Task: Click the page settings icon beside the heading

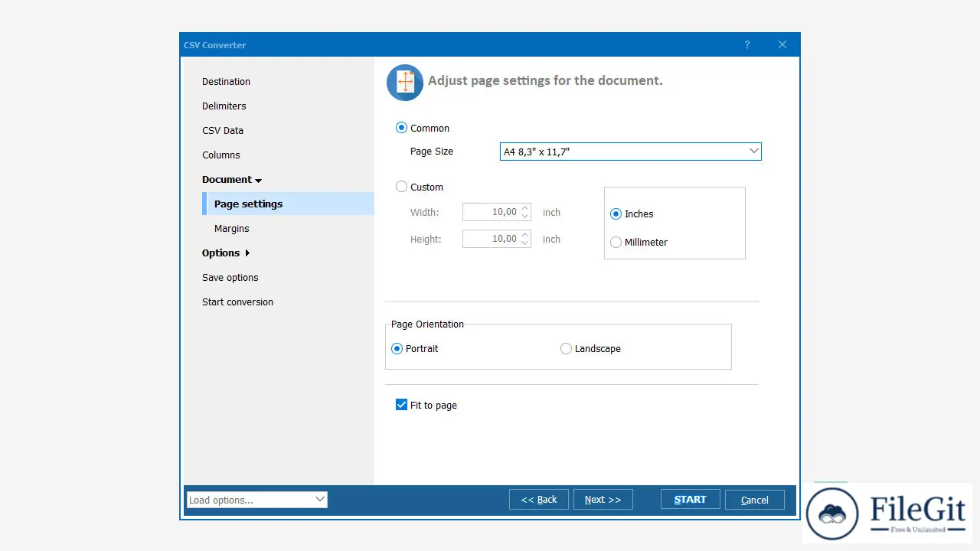Action: pyautogui.click(x=405, y=83)
